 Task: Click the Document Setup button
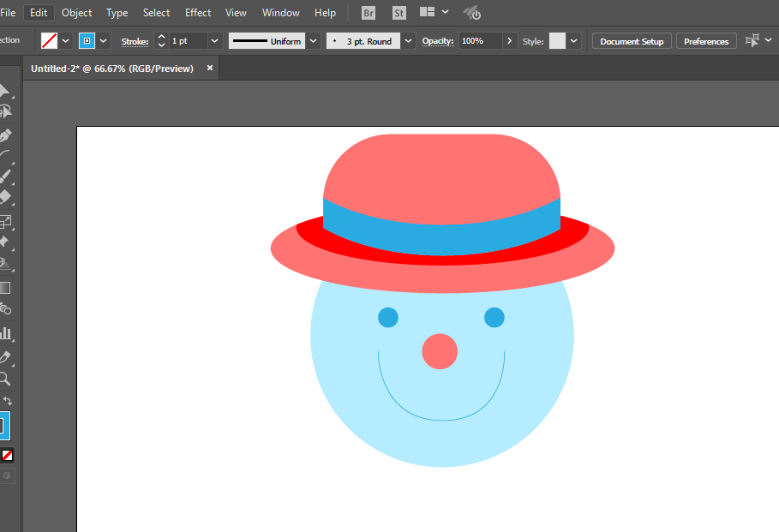[632, 41]
